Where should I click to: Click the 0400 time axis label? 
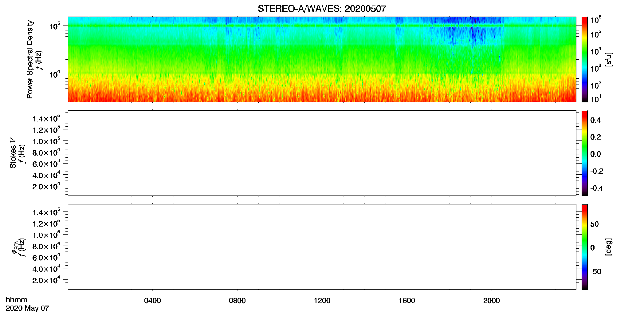[x=152, y=301]
